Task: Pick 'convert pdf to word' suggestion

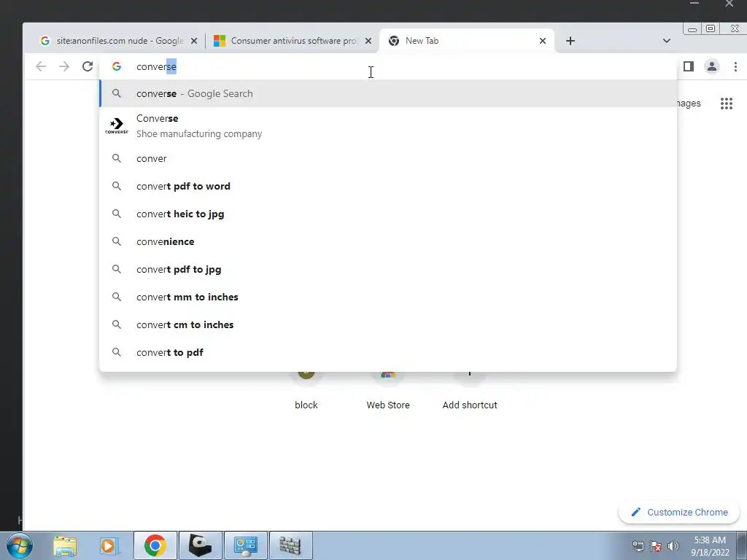Action: coord(388,186)
